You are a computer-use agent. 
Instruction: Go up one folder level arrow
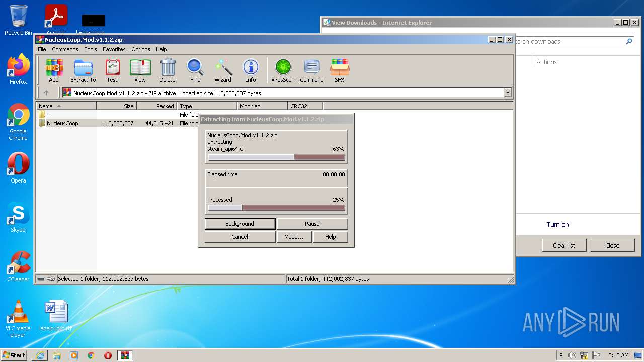pos(46,93)
